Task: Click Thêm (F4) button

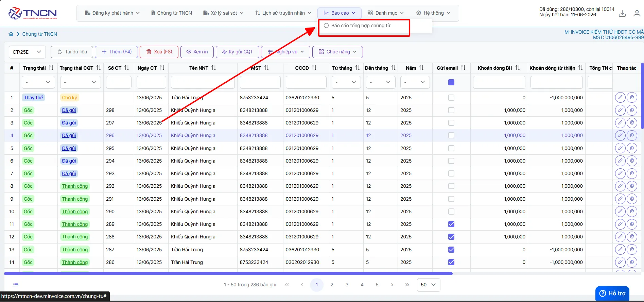Action: coord(116,52)
